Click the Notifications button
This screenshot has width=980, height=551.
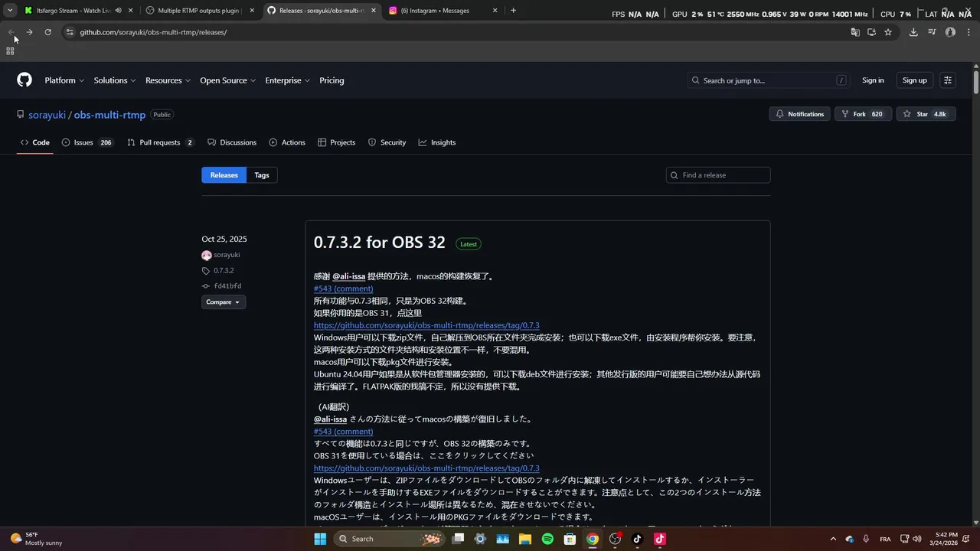click(799, 114)
